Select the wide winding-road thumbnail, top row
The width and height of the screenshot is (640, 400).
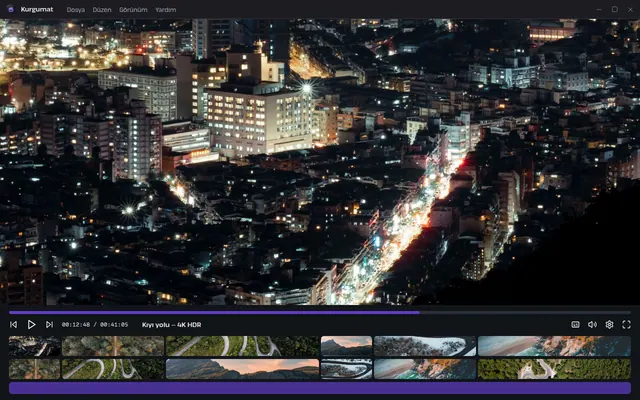point(243,346)
